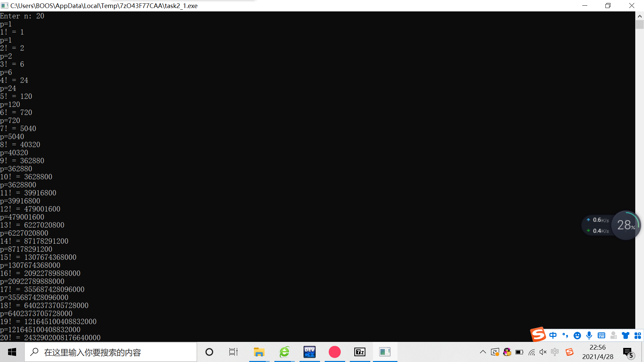Toggle Sogou Chinese/English mode button

pos(553,336)
